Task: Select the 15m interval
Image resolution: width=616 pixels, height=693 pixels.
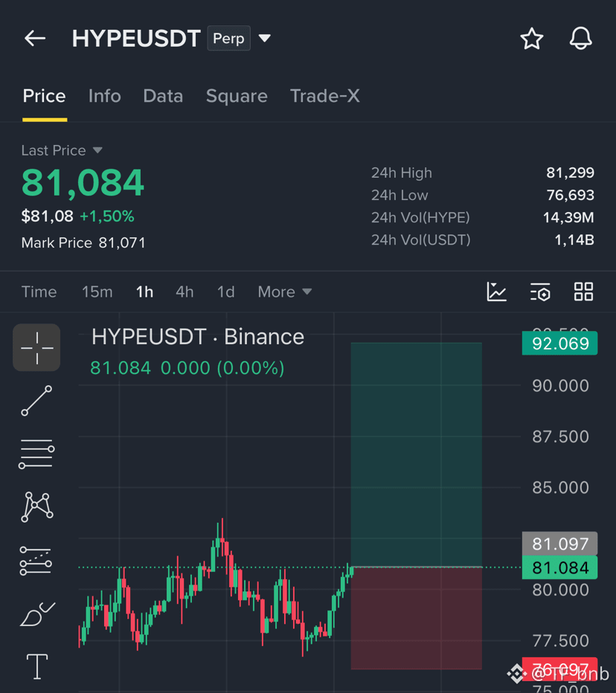Action: (x=97, y=291)
